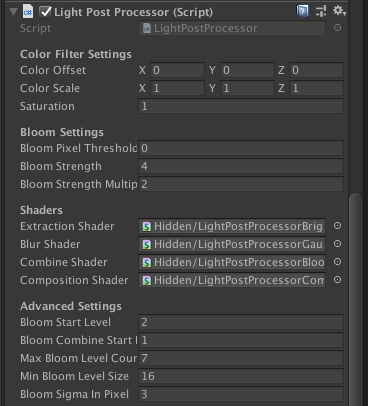This screenshot has width=368, height=406.
Task: Open the component settings gear menu
Action: click(x=339, y=11)
